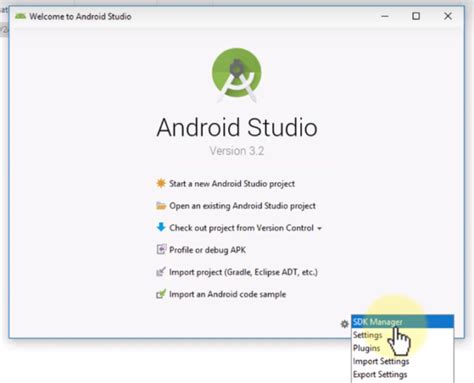Click the Android Studio logo image
This screenshot has width=474, height=383.
coord(237,75)
